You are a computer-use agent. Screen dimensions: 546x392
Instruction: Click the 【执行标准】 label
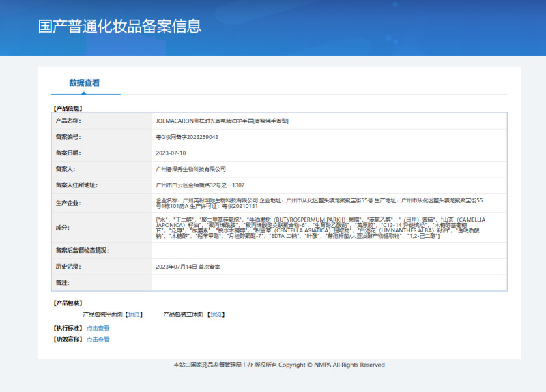68,328
